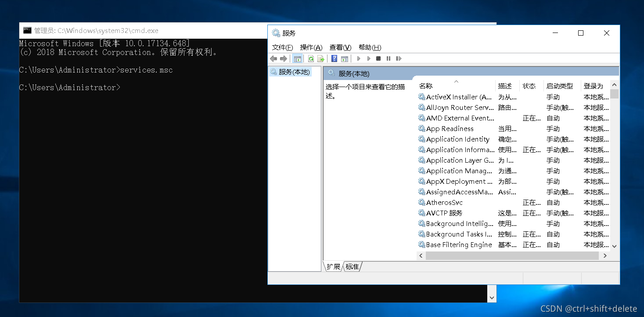Select the ActiveX Installer service name

(x=459, y=97)
